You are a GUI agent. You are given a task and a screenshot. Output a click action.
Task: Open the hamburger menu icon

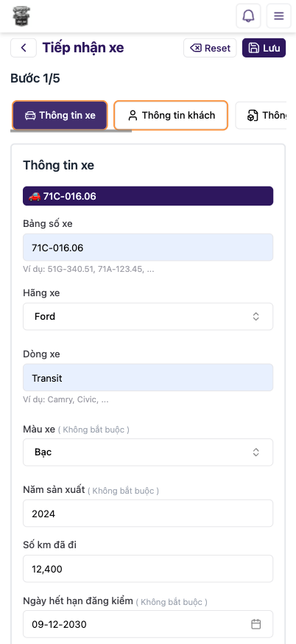point(279,16)
